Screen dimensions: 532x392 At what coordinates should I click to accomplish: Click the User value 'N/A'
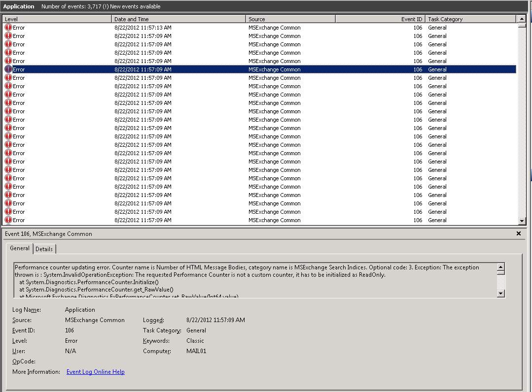click(x=70, y=351)
